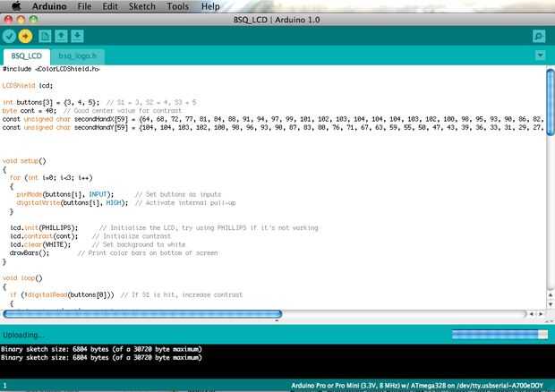Open the Help menu
The image size is (555, 392).
click(x=210, y=6)
